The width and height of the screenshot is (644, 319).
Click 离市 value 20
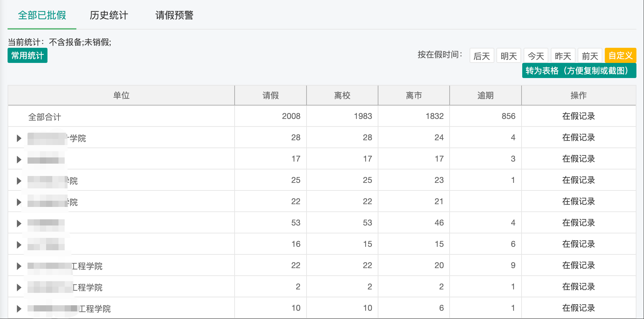pyautogui.click(x=439, y=265)
